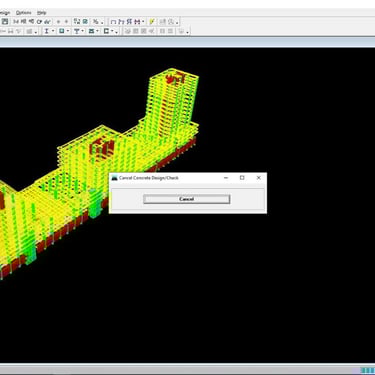Viewport: 375px width, 375px height.
Task: Open the Options menu
Action: coord(23,13)
